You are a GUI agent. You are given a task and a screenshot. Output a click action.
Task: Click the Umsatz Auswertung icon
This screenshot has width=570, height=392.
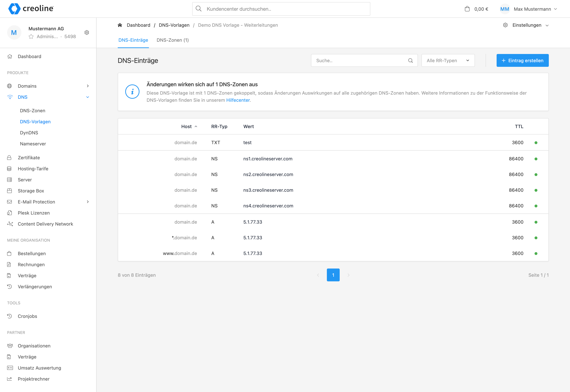tap(10, 368)
